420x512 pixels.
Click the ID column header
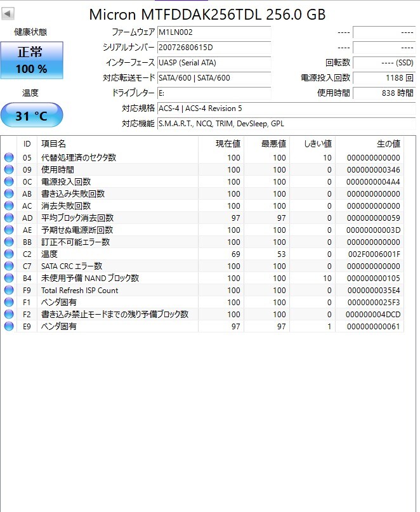pyautogui.click(x=27, y=143)
